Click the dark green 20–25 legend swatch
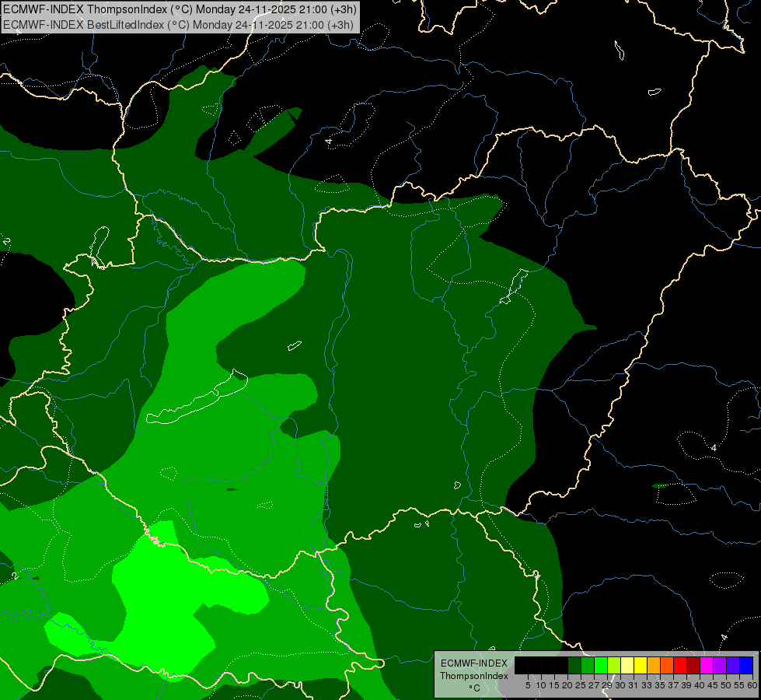Image resolution: width=761 pixels, height=700 pixels. pos(574,665)
